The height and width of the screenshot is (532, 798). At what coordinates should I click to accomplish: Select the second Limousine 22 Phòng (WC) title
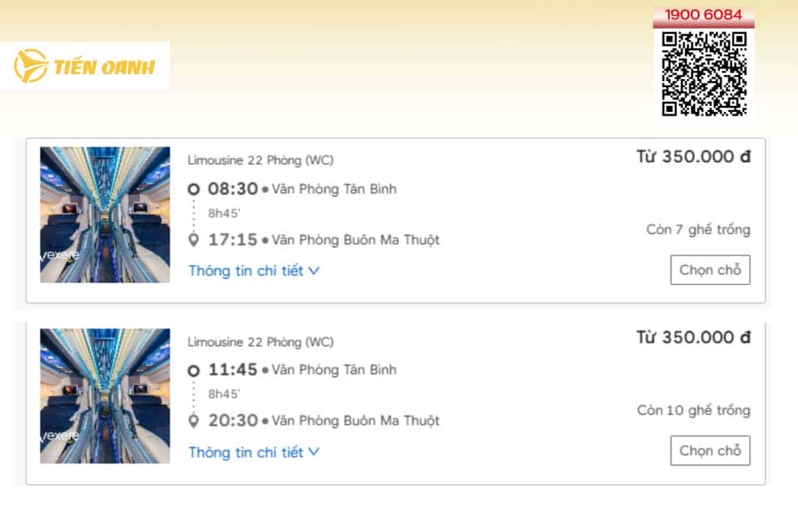(x=260, y=342)
